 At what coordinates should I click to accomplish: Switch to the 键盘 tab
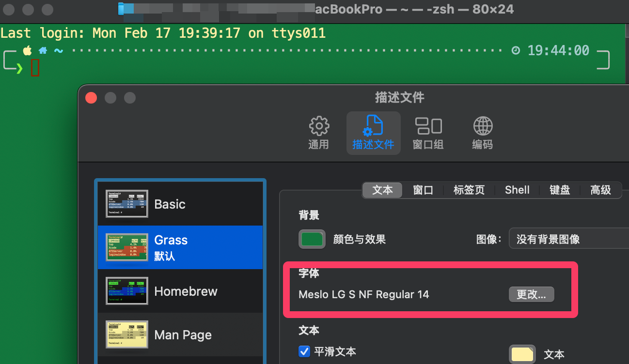(x=560, y=190)
